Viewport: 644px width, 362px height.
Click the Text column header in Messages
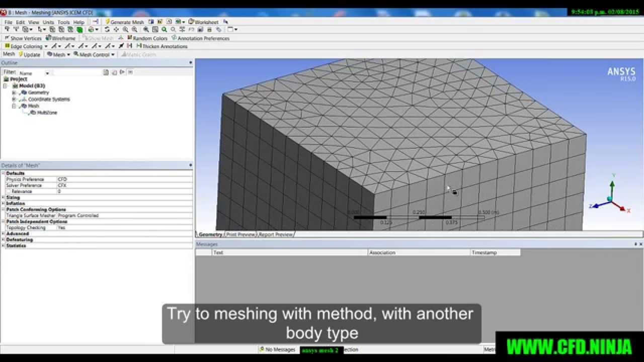pyautogui.click(x=290, y=252)
